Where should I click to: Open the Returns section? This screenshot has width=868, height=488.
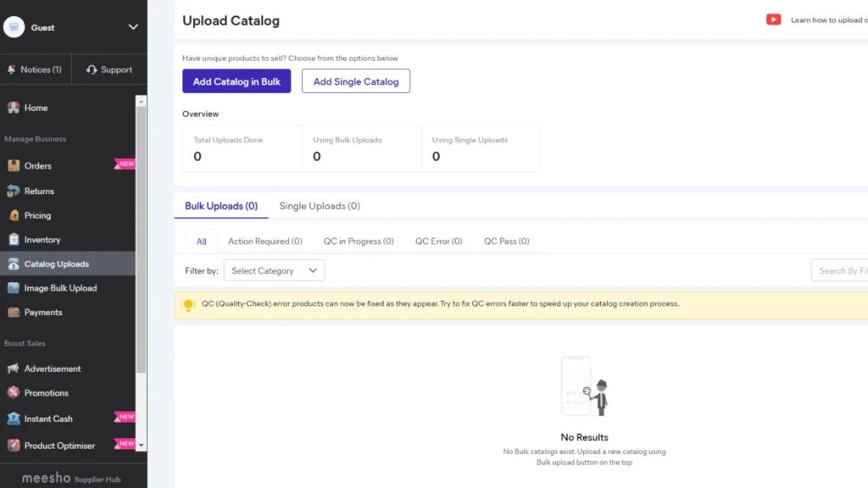tap(38, 191)
